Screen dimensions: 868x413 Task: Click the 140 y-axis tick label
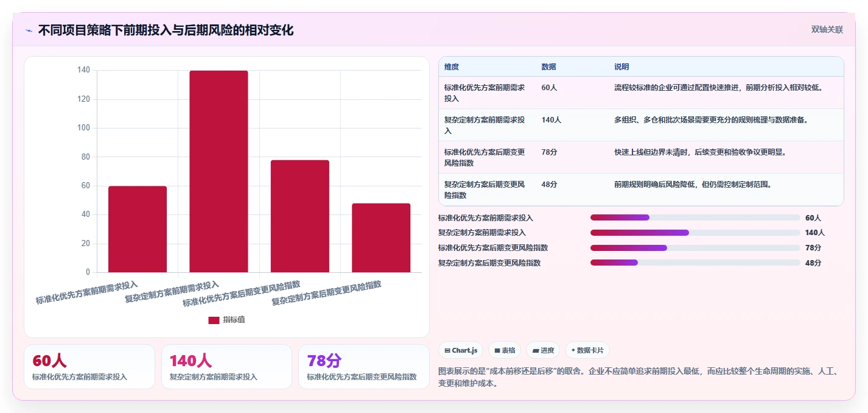point(83,70)
